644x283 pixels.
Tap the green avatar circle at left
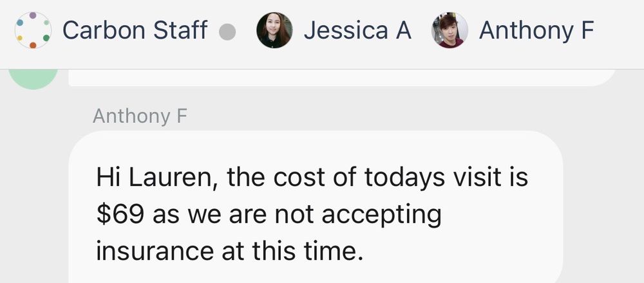33,79
